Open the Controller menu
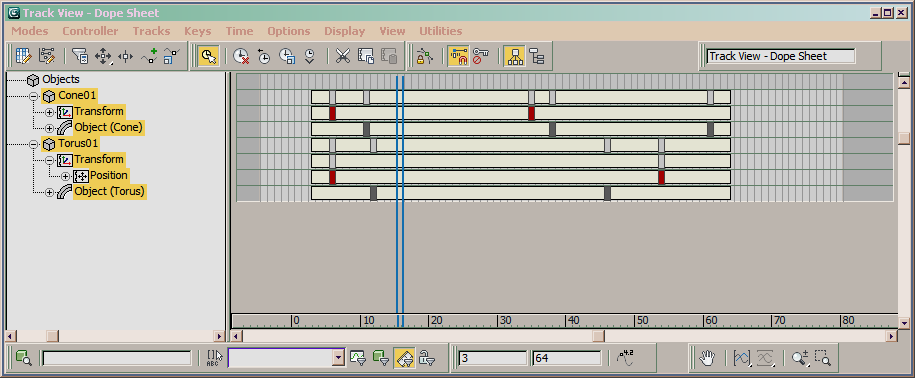This screenshot has width=915, height=378. [x=90, y=31]
